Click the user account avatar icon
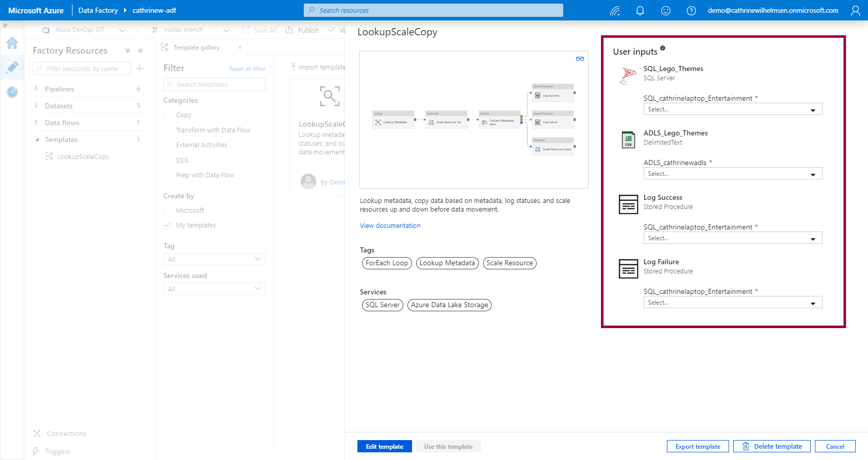This screenshot has width=868, height=460. click(855, 11)
